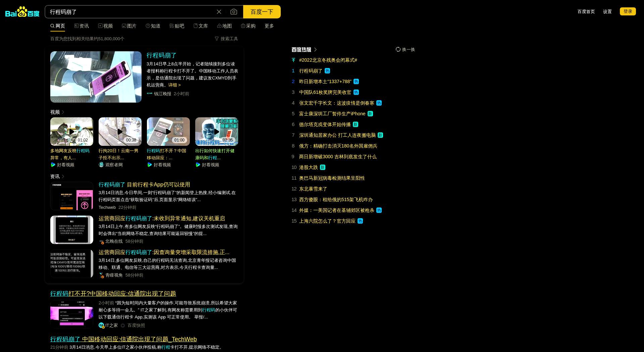
Task: Open 搜索工具 filter options
Action: [226, 39]
